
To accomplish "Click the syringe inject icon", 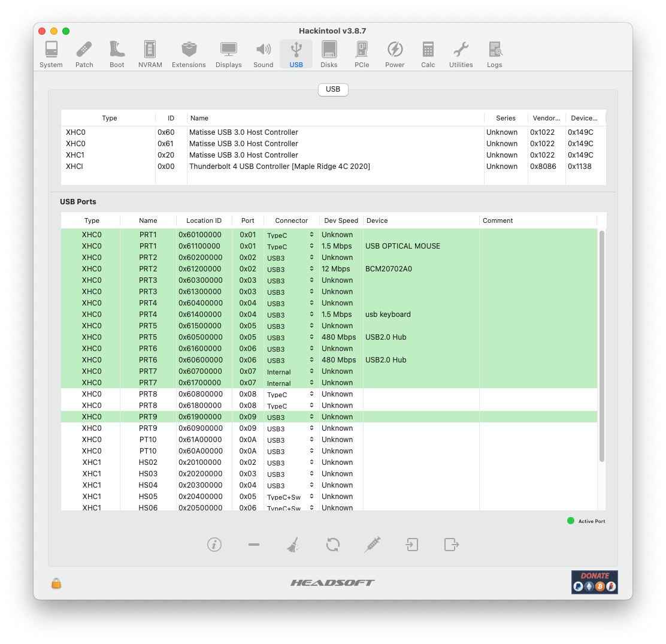I will 373,545.
